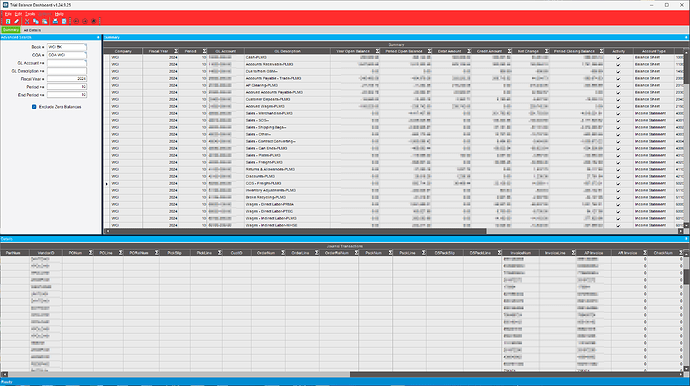
Task: Click the Cut scissors toolbar icon
Action: [x=27, y=21]
